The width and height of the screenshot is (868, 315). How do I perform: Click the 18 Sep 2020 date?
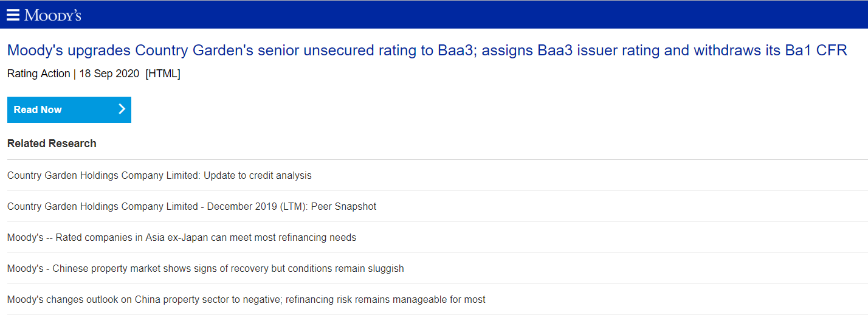(109, 74)
